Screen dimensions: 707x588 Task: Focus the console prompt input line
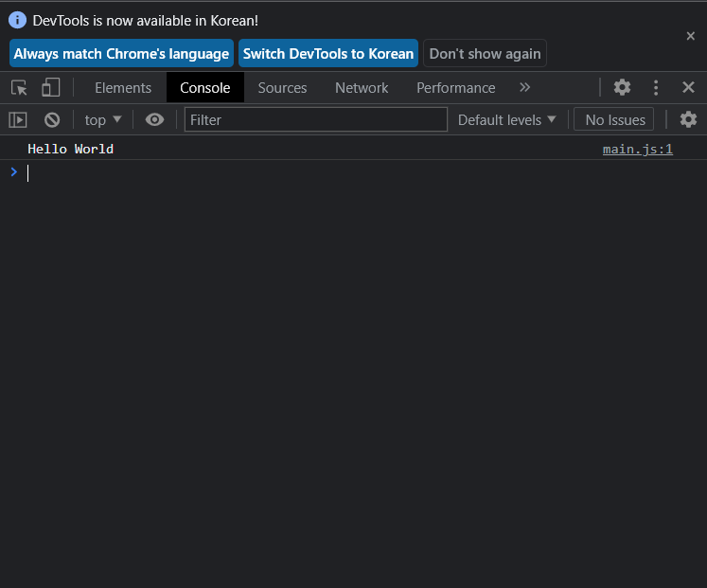361,173
